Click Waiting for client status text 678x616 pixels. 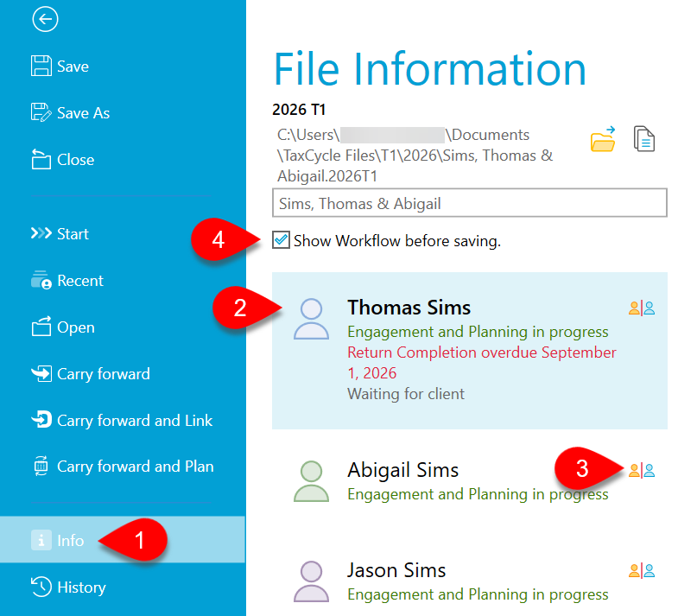click(x=406, y=394)
